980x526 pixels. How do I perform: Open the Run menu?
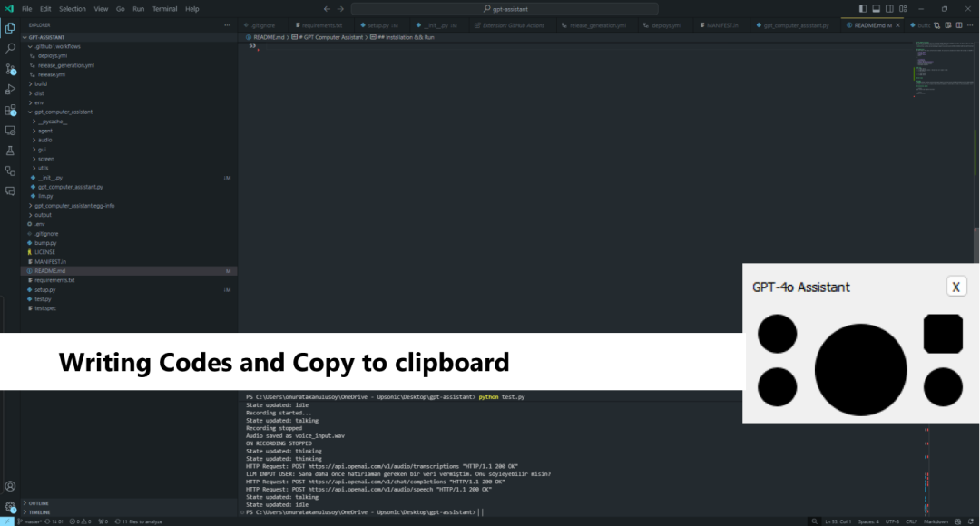pos(139,9)
